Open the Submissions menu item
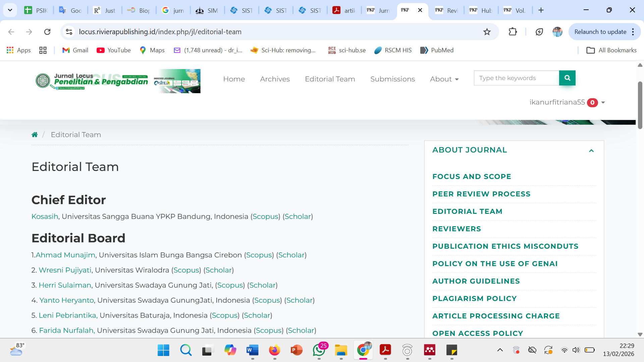The image size is (644, 362). [x=392, y=79]
